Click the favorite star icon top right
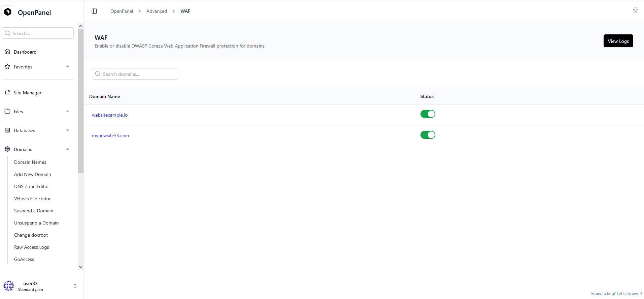The width and height of the screenshot is (644, 299). coord(635,10)
